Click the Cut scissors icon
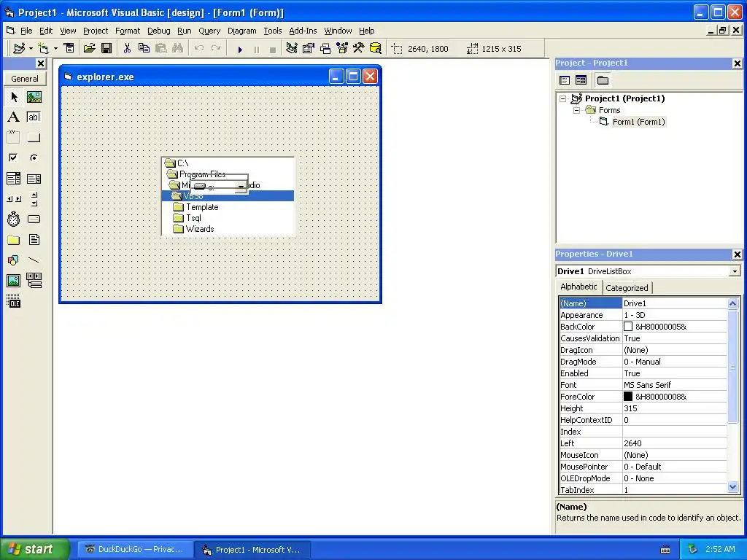This screenshot has width=747, height=560. (x=127, y=48)
